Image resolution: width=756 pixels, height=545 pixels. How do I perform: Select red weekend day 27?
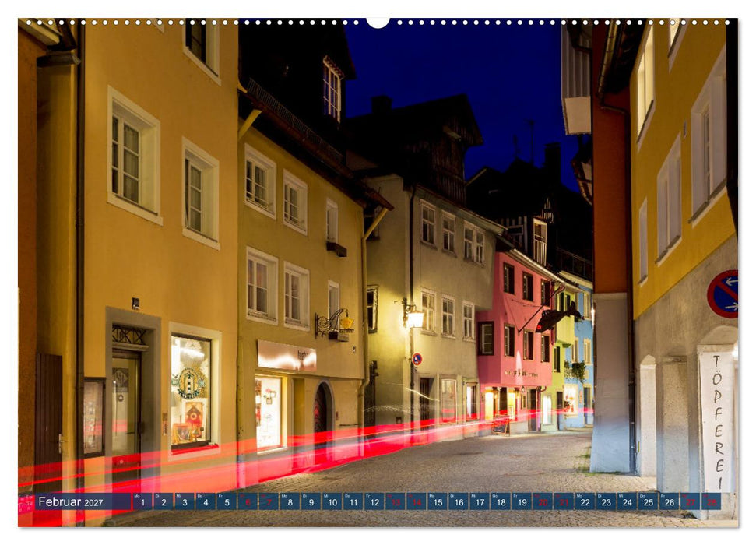pos(690,501)
